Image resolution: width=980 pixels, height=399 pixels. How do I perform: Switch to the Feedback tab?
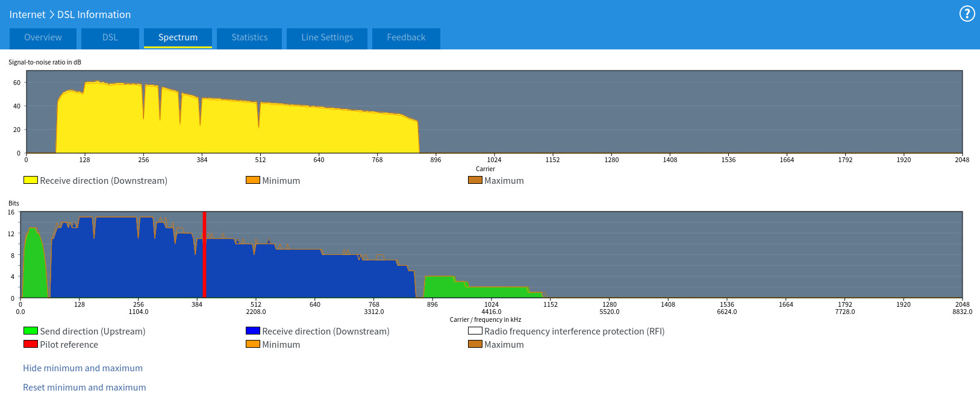coord(406,38)
